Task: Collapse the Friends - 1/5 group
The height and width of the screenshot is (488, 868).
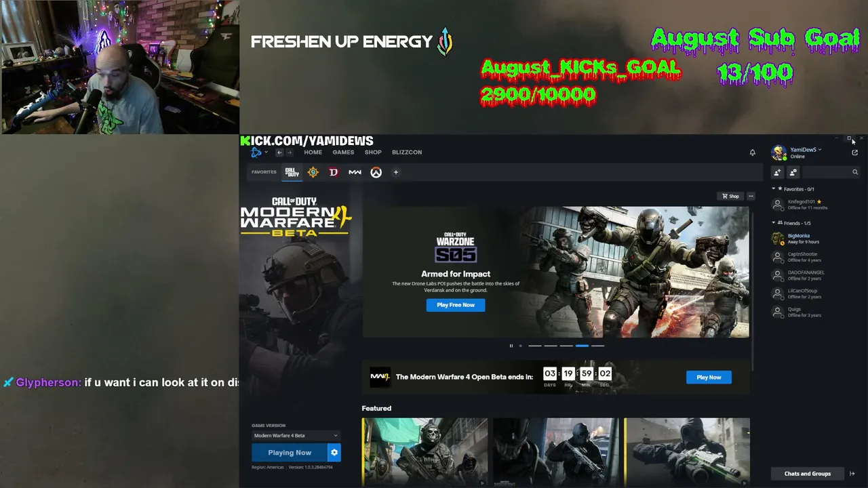Action: click(x=792, y=223)
